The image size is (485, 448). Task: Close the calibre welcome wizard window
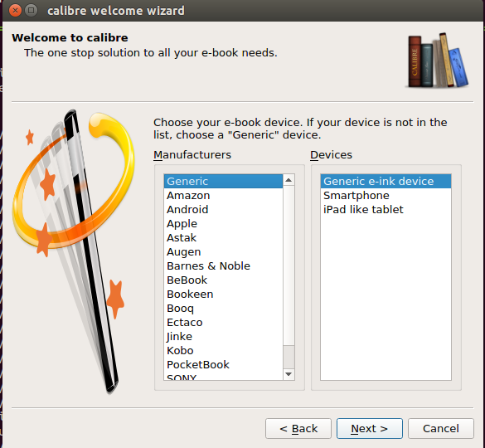[15, 11]
